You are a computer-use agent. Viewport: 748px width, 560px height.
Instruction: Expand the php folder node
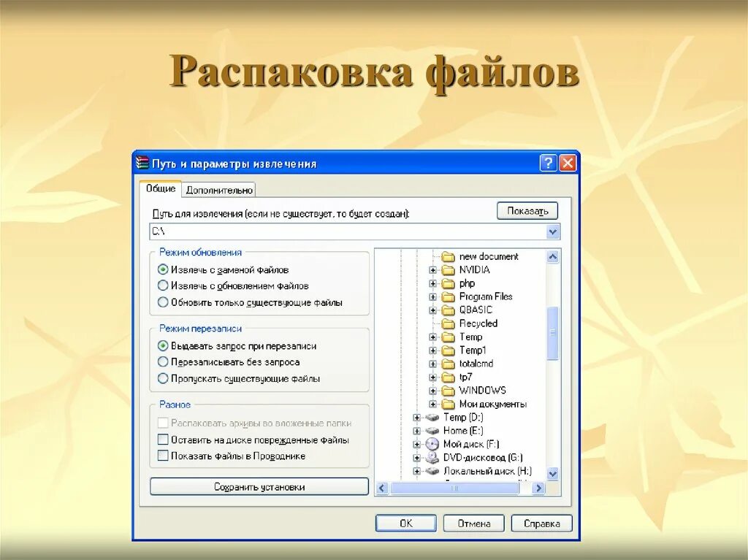(432, 283)
